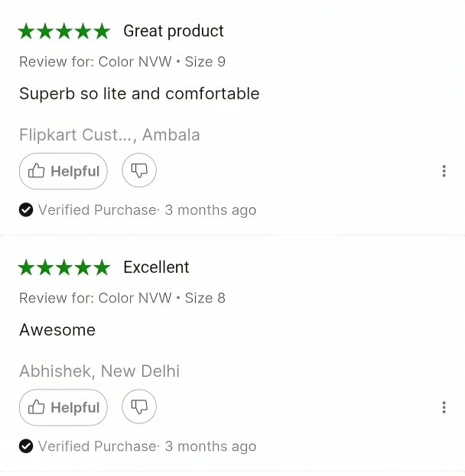The width and height of the screenshot is (465, 476).
Task: Click the "Great product" review title
Action: coord(174,31)
